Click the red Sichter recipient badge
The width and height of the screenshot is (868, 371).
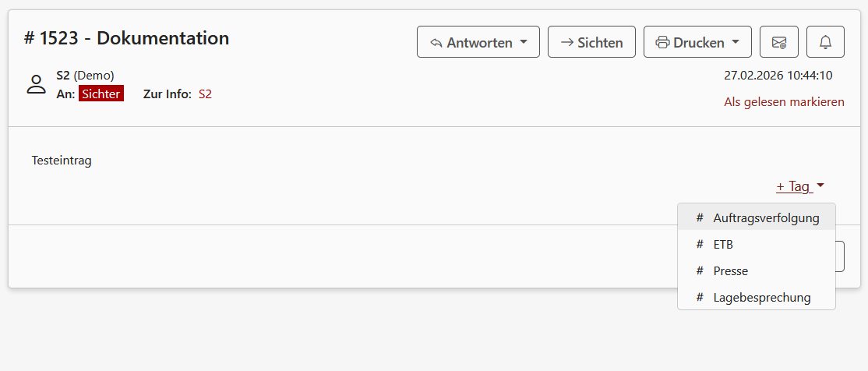[101, 94]
